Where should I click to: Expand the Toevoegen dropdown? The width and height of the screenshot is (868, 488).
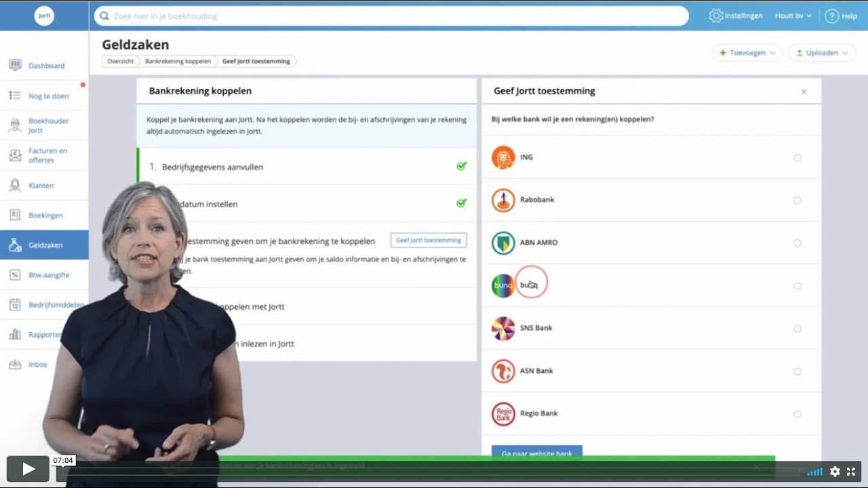(x=748, y=53)
